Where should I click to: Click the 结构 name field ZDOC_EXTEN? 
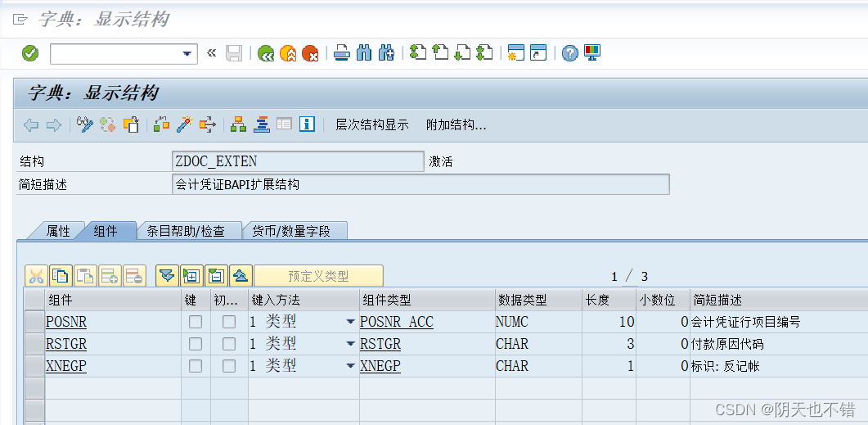[x=299, y=161]
